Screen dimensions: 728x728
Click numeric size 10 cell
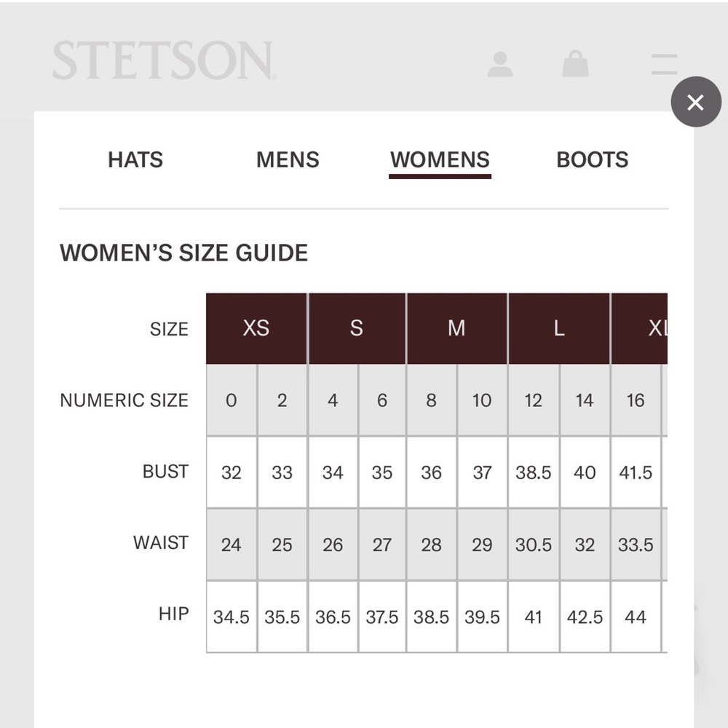click(482, 400)
